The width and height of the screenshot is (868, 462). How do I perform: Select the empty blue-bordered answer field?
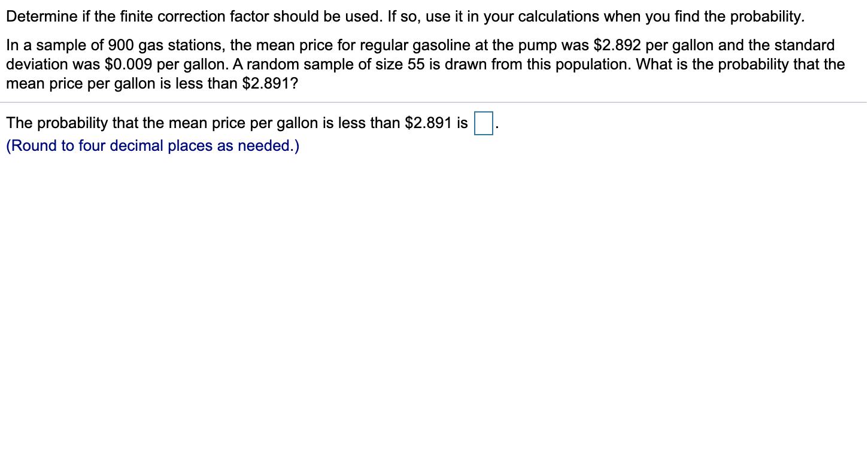[482, 124]
